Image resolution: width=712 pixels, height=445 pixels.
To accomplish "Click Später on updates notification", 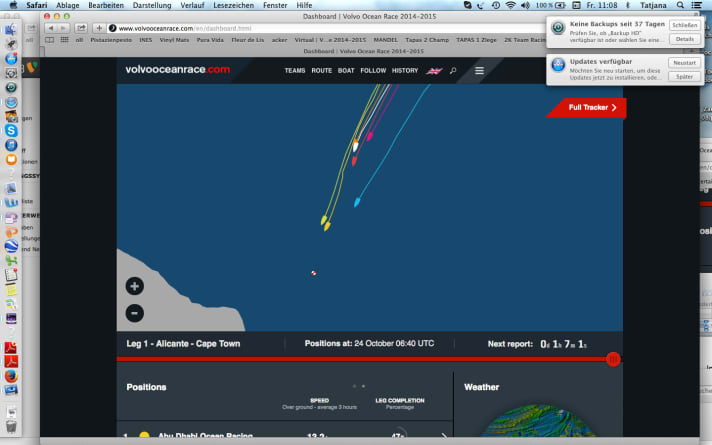I will 684,76.
